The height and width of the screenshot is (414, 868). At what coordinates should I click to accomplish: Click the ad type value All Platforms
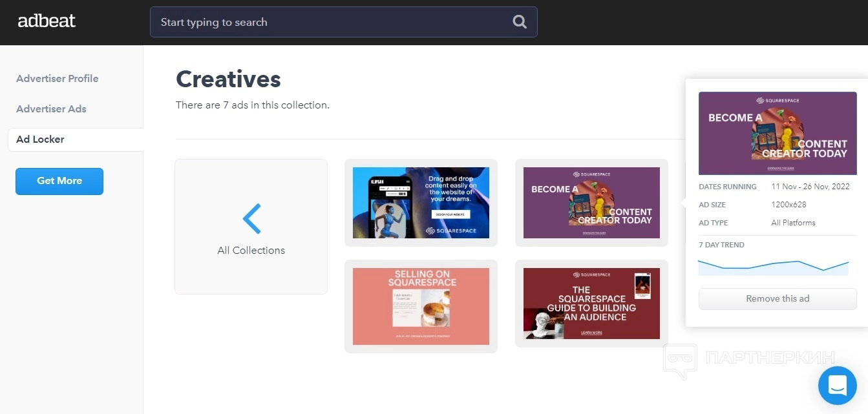click(794, 223)
